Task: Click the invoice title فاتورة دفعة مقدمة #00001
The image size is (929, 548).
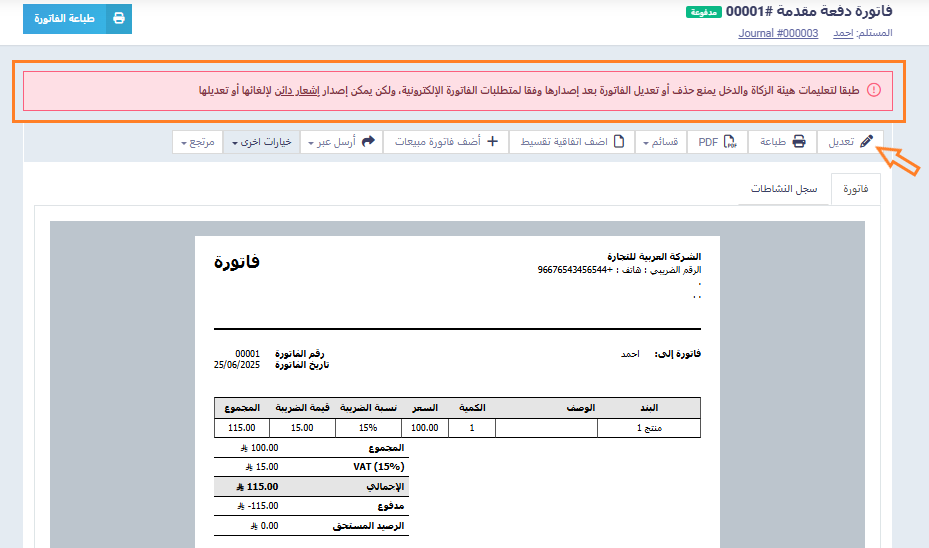Action: (x=809, y=11)
